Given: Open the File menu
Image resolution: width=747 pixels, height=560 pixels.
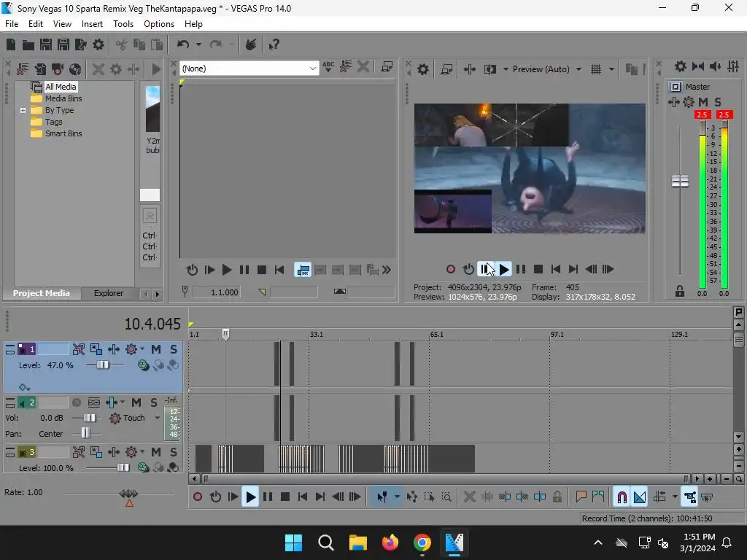Looking at the screenshot, I should pyautogui.click(x=12, y=24).
